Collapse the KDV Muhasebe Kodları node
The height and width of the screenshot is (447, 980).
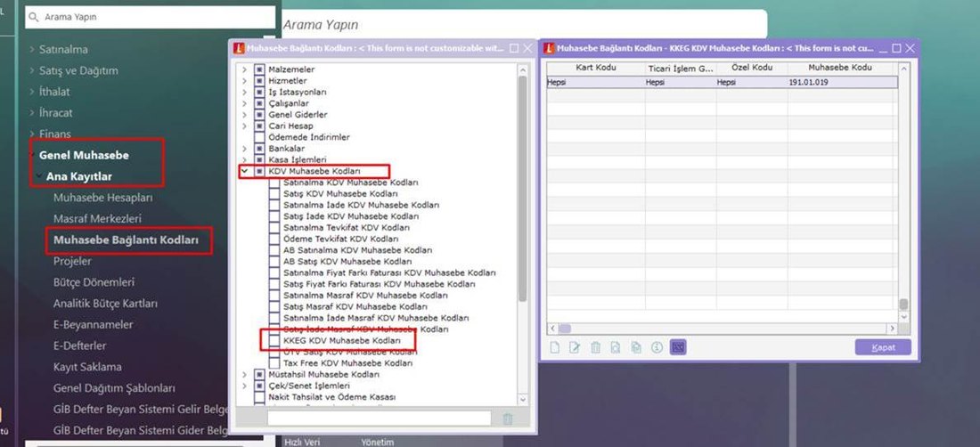pyautogui.click(x=244, y=171)
